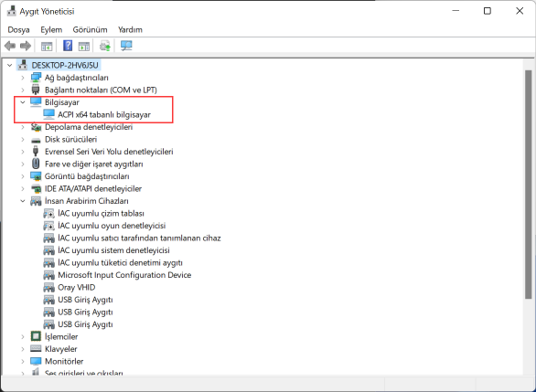
Task: Select İAC uyumlu tüketici denetimi aygıtı
Action: pos(120,262)
